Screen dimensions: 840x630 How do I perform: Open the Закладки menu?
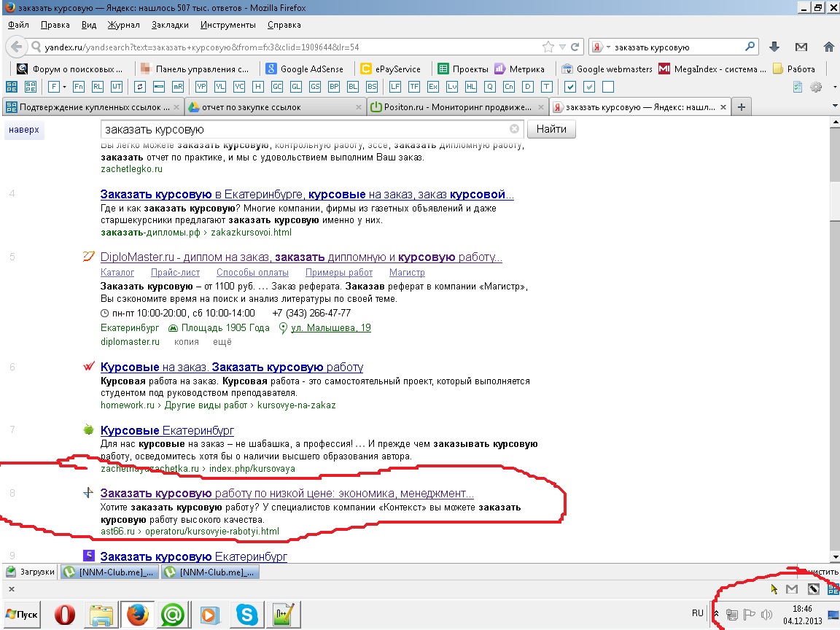(x=170, y=25)
